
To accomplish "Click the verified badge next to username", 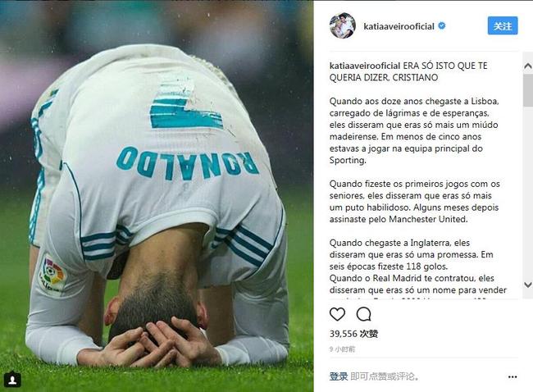I will click(x=441, y=26).
